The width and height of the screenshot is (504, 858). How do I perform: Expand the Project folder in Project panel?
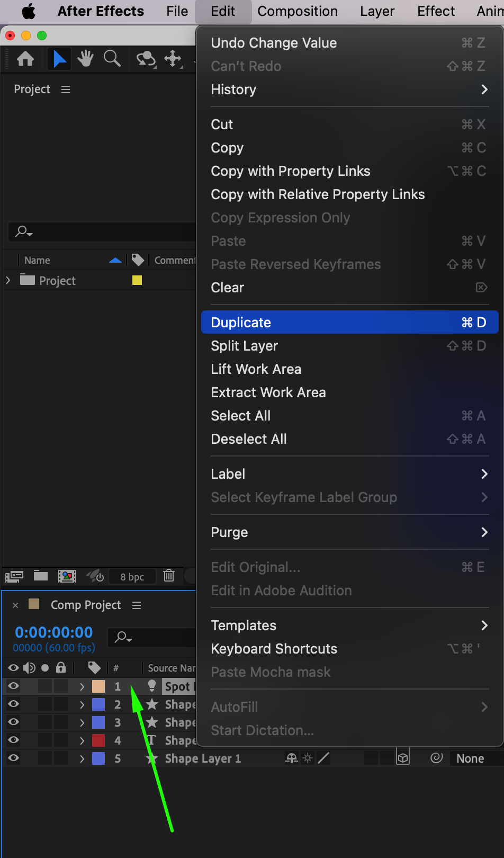8,280
